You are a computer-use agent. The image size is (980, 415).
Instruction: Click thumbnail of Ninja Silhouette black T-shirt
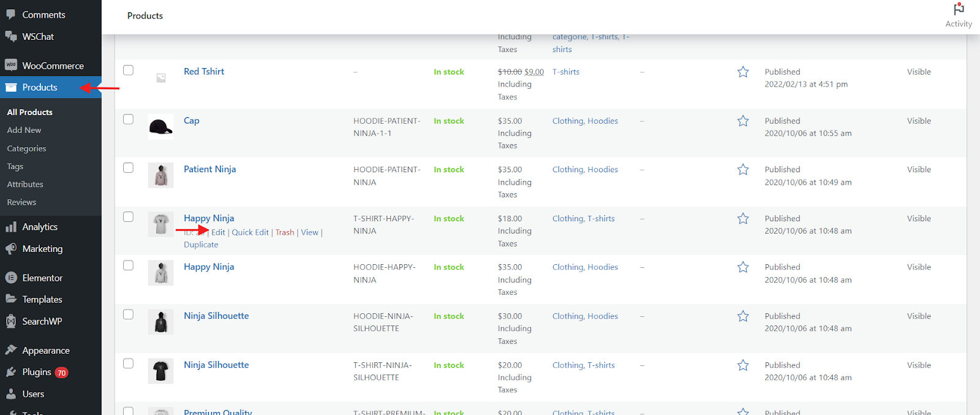pos(161,371)
